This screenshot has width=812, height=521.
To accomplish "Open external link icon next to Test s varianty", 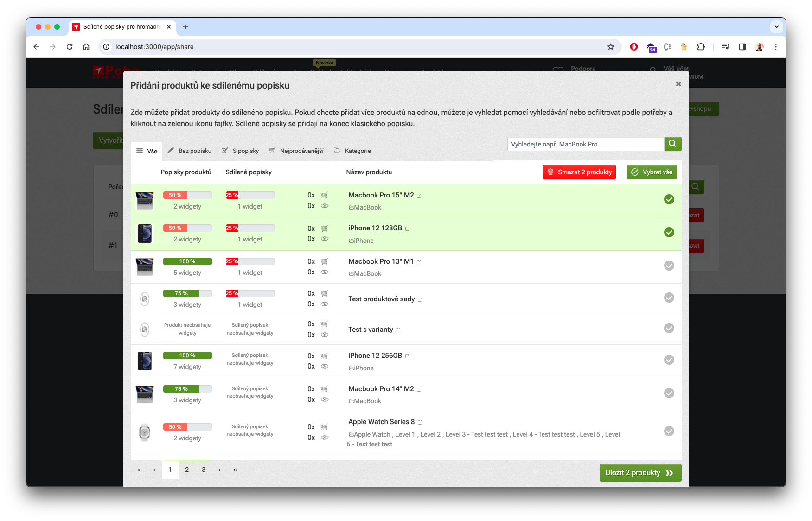I will tap(398, 330).
